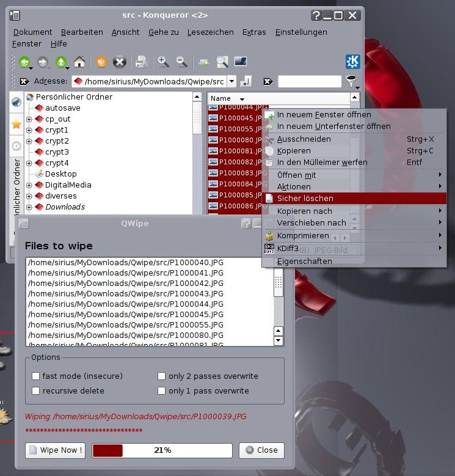Click the Close button in QWipe

click(x=261, y=450)
